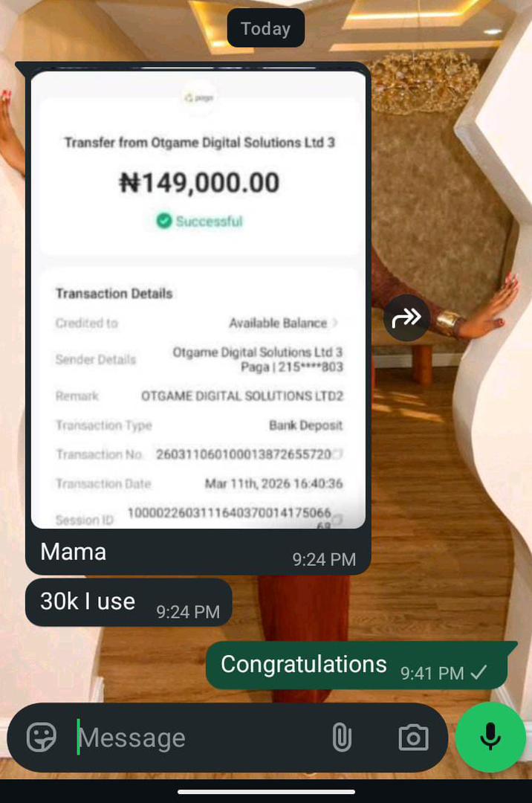Tap the Today date label
The image size is (532, 803).
point(265,28)
